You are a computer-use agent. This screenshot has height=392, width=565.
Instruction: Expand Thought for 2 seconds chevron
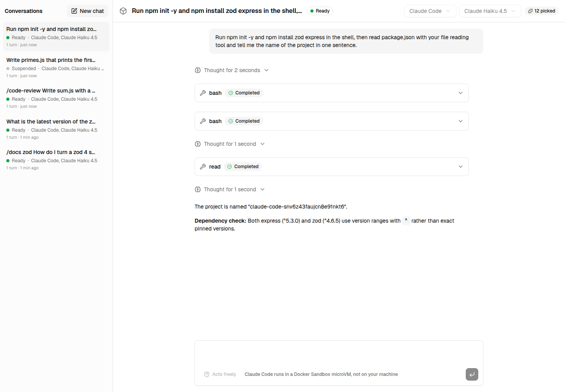(266, 70)
